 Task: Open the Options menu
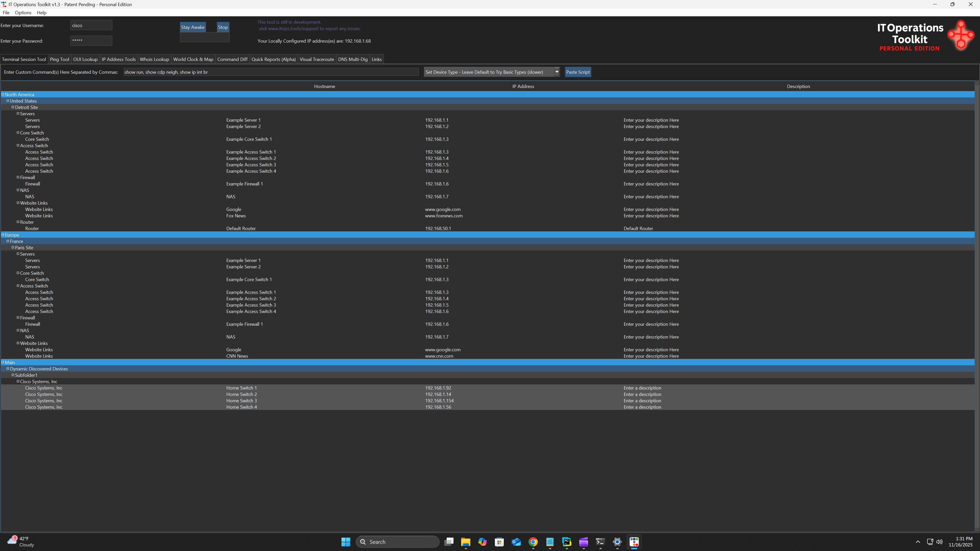pos(23,12)
